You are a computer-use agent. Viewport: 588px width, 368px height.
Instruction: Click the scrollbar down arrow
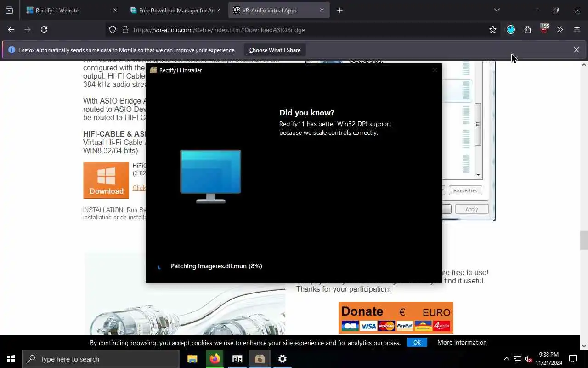pyautogui.click(x=584, y=346)
